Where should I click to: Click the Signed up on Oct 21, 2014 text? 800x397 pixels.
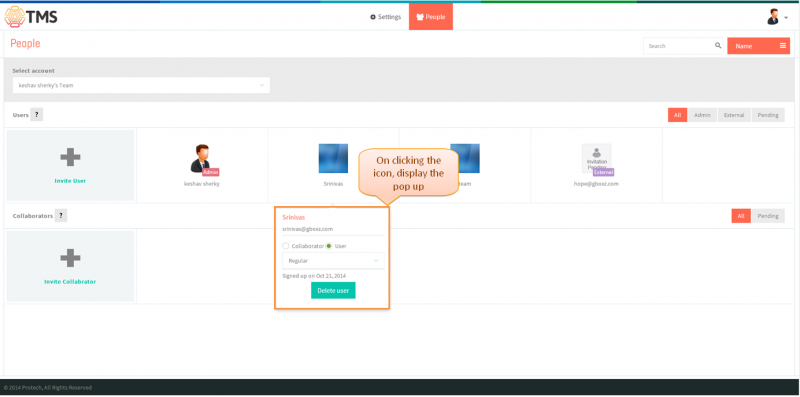tap(314, 276)
